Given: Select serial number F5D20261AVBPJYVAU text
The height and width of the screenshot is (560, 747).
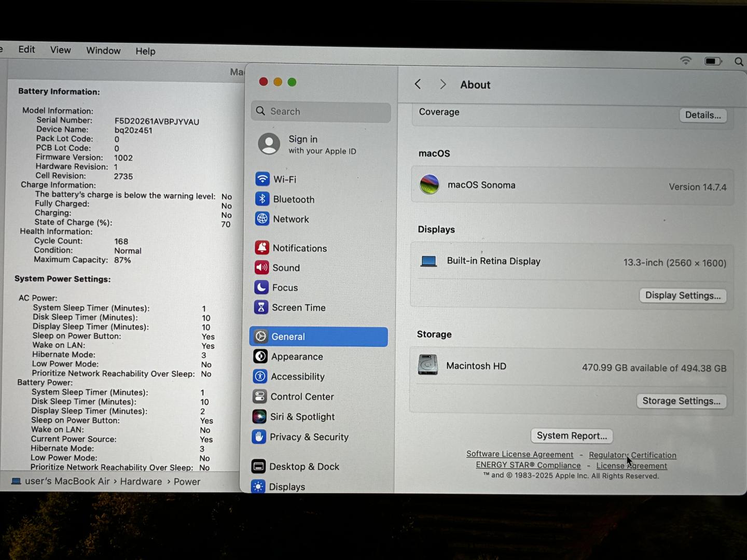Looking at the screenshot, I should (x=157, y=121).
